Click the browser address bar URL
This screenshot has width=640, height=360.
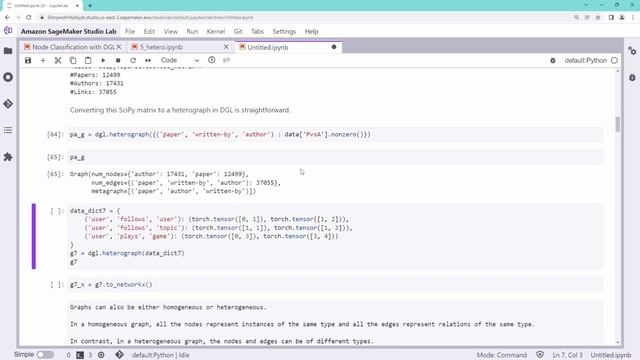tap(150, 18)
